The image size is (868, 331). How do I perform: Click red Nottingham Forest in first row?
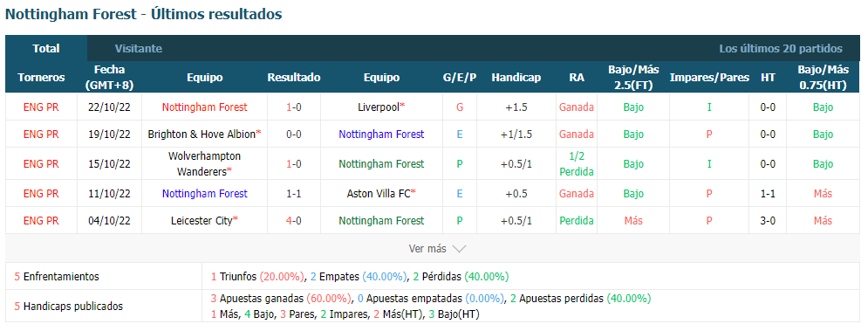pyautogui.click(x=204, y=107)
